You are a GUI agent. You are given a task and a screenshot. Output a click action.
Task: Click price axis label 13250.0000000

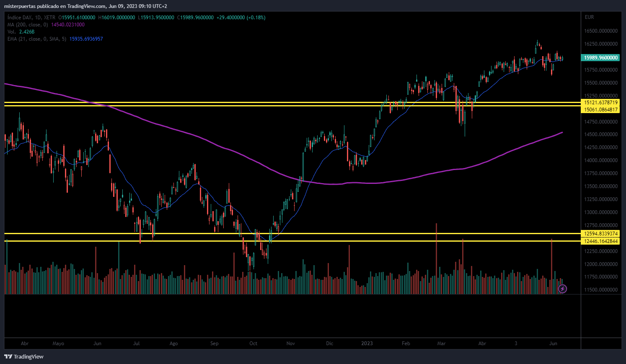601,199
